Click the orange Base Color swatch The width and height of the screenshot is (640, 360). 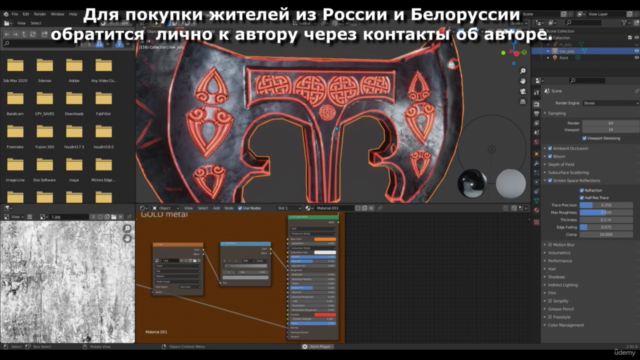pyautogui.click(x=325, y=239)
